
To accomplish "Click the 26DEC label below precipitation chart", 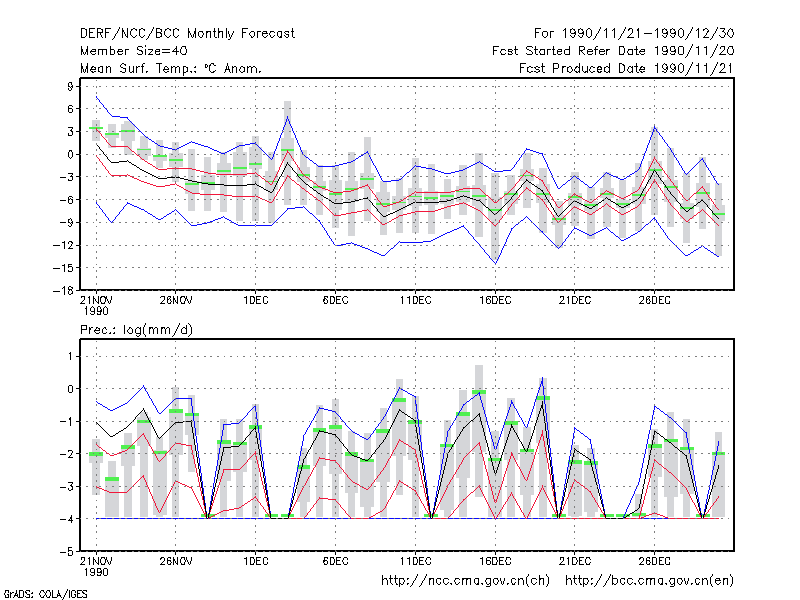I will [x=655, y=561].
